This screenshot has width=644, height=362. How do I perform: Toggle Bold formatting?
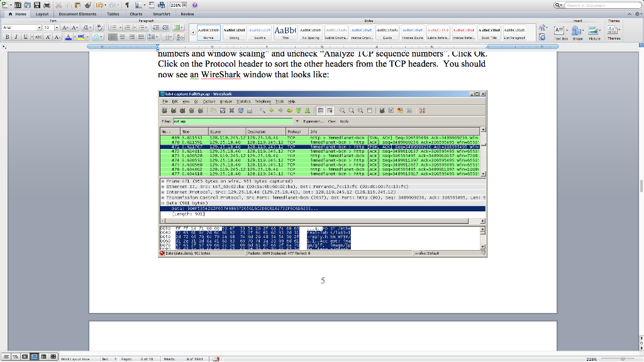click(x=7, y=37)
